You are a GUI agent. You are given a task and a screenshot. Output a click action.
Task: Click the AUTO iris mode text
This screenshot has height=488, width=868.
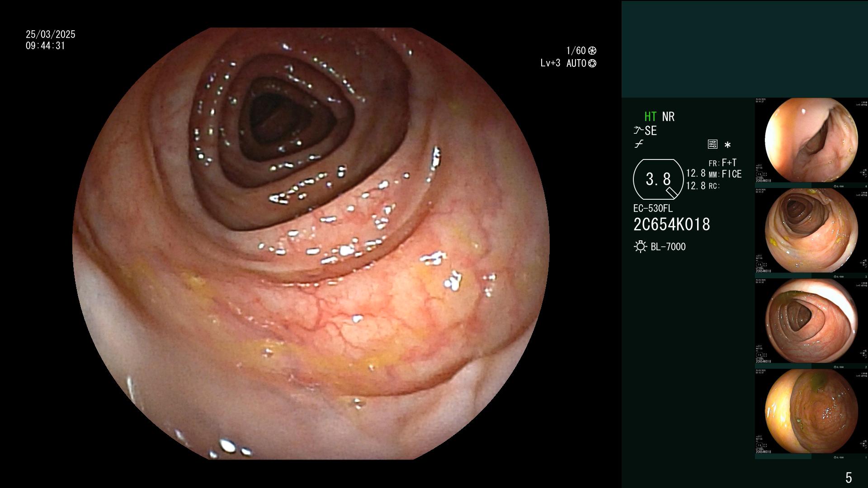tap(576, 63)
